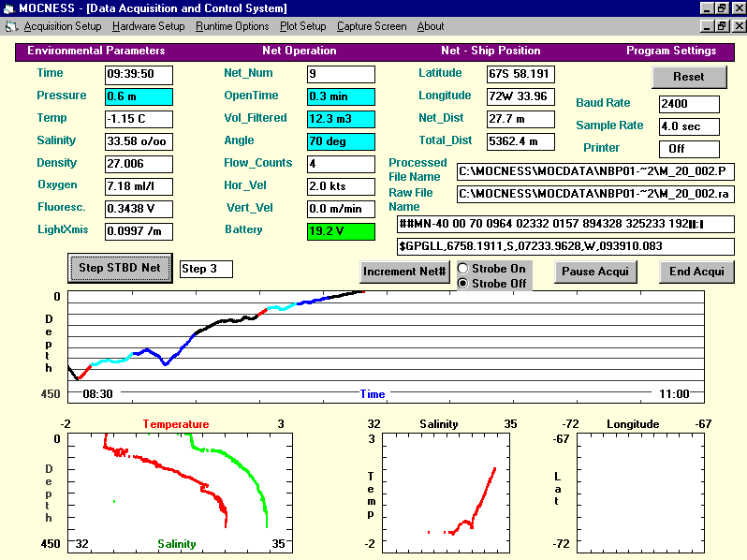Click the Environmental Parameters header
Screen dimensions: 747x560
(x=96, y=51)
